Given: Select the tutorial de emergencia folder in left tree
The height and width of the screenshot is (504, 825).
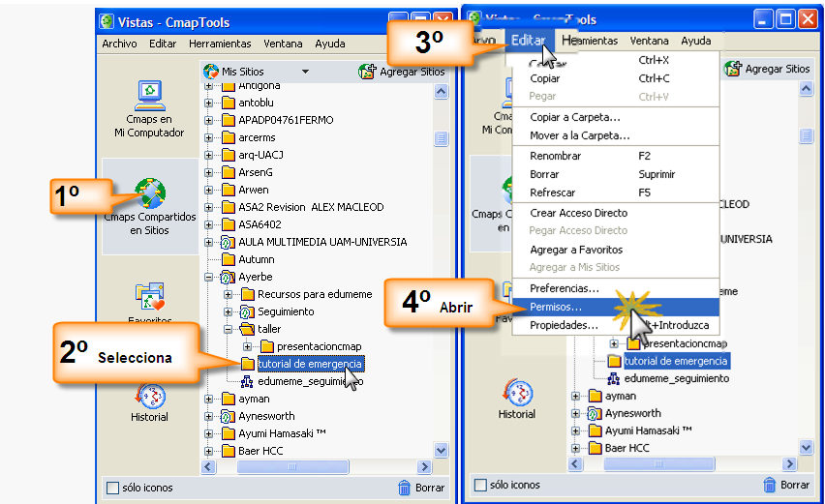Looking at the screenshot, I should pos(309,364).
